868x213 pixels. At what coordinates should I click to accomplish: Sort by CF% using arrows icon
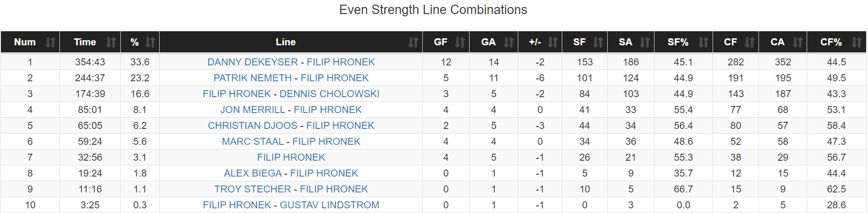point(856,43)
